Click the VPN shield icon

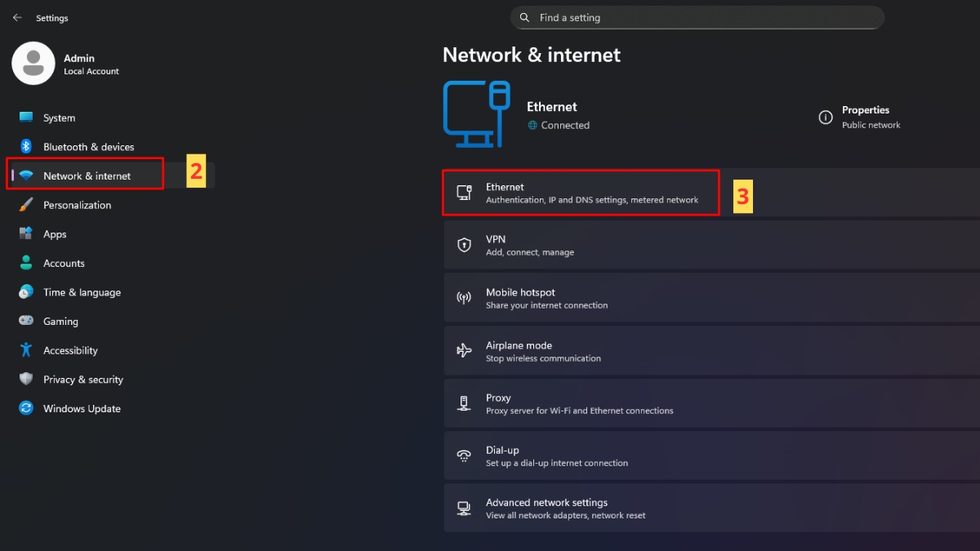click(465, 245)
